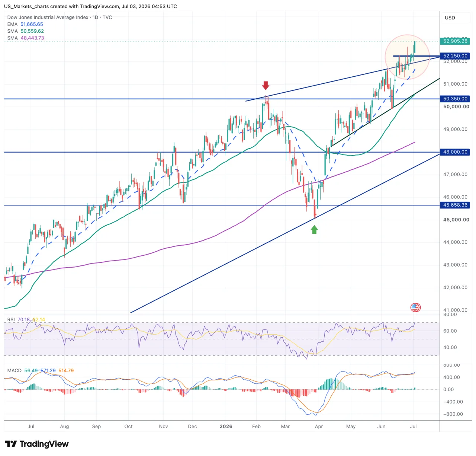
Task: Click the 2026 year label on time axis
Action: [226, 426]
